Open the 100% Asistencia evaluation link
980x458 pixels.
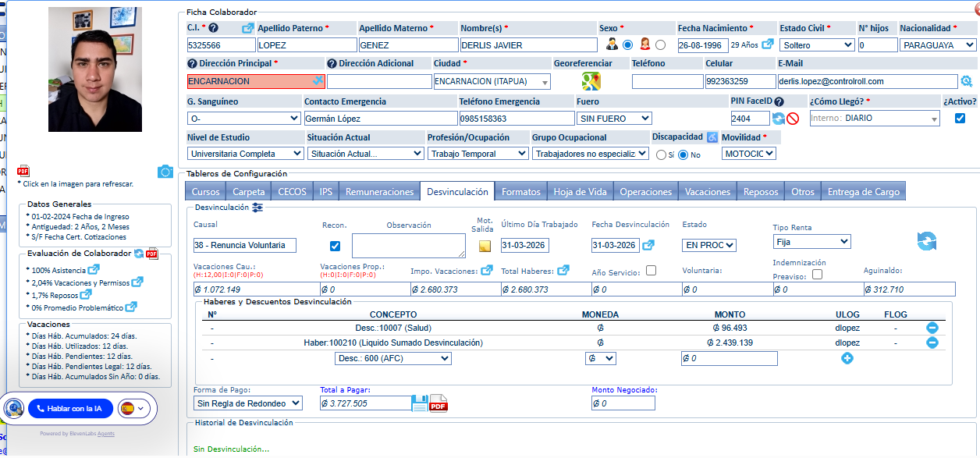[x=94, y=270]
